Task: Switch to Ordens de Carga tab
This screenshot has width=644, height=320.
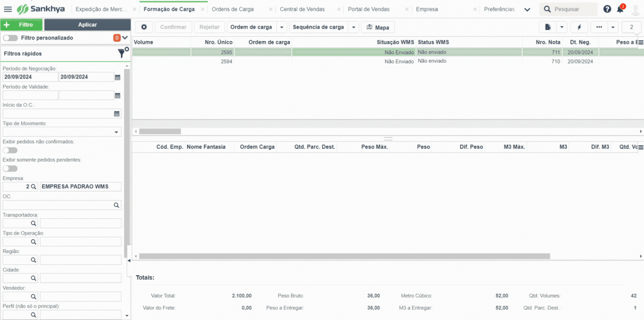Action: (x=233, y=9)
